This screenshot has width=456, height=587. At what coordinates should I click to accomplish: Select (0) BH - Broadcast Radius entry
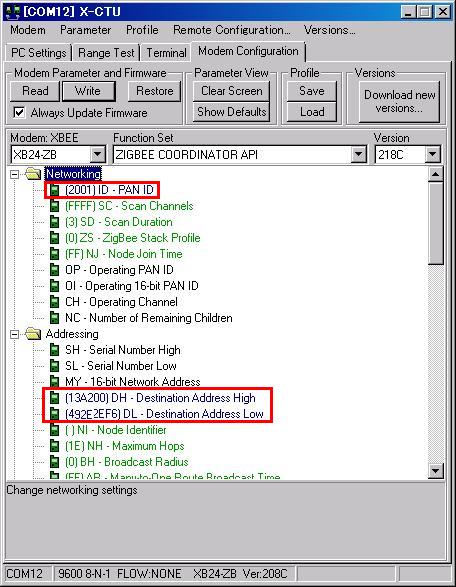tap(127, 462)
